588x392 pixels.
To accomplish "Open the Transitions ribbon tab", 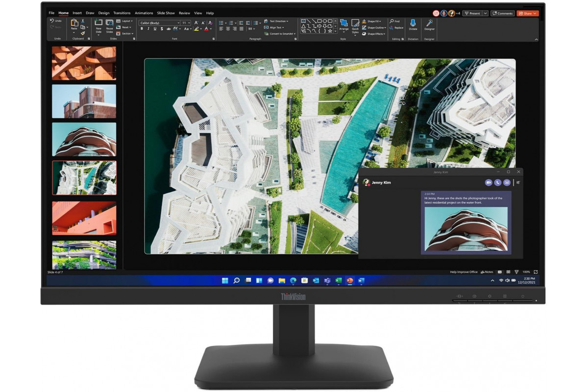I will point(122,13).
